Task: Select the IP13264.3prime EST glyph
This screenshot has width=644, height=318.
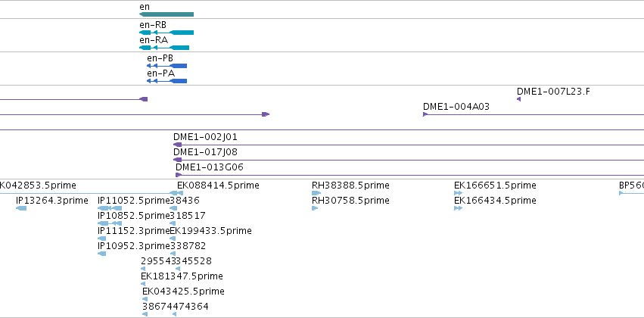Action: coord(21,208)
